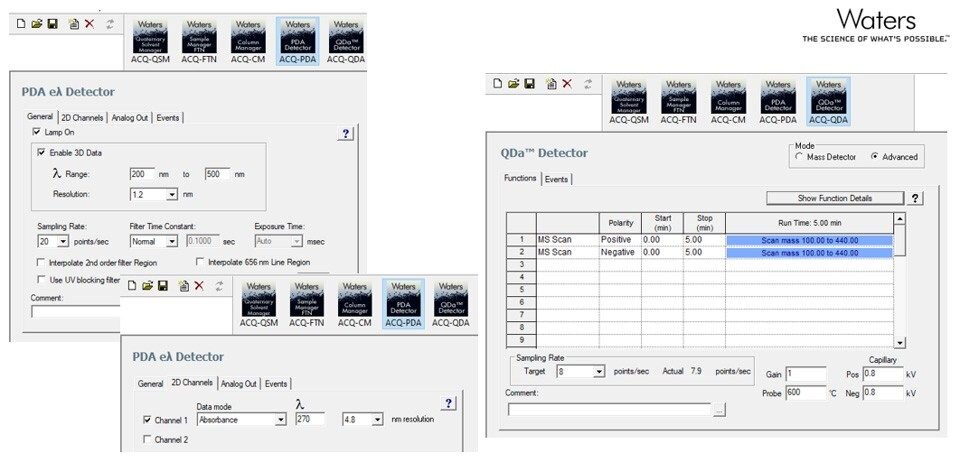The height and width of the screenshot is (462, 960).
Task: Enable Channel 2 checkbox
Action: point(146,439)
